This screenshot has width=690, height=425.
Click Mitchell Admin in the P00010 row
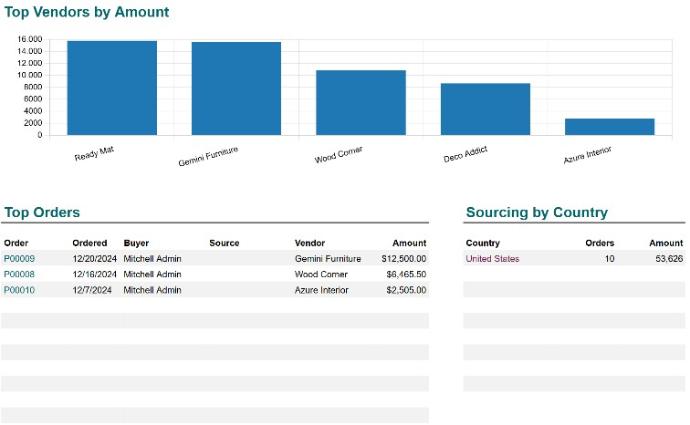(152, 290)
